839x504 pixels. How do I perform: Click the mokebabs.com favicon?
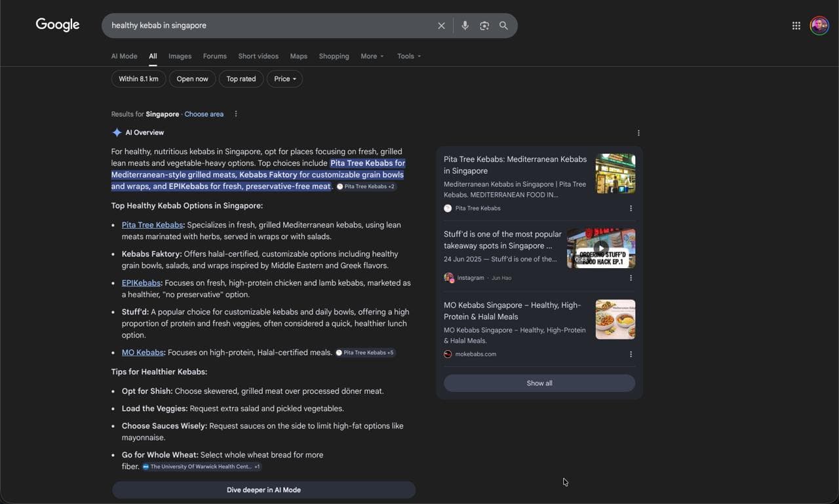(x=448, y=354)
